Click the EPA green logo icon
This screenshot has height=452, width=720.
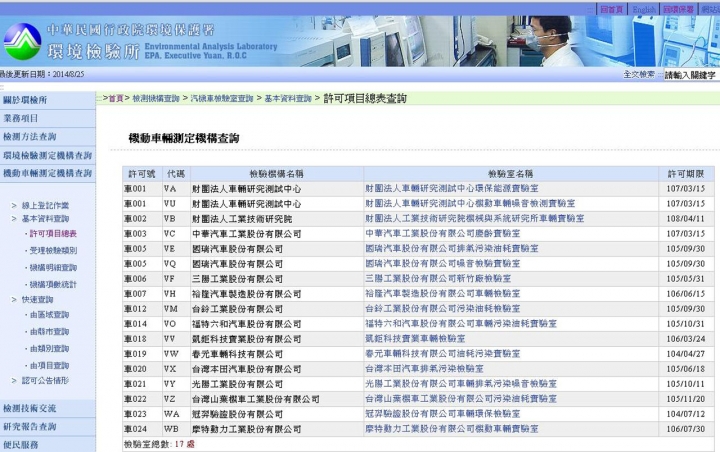click(x=22, y=41)
